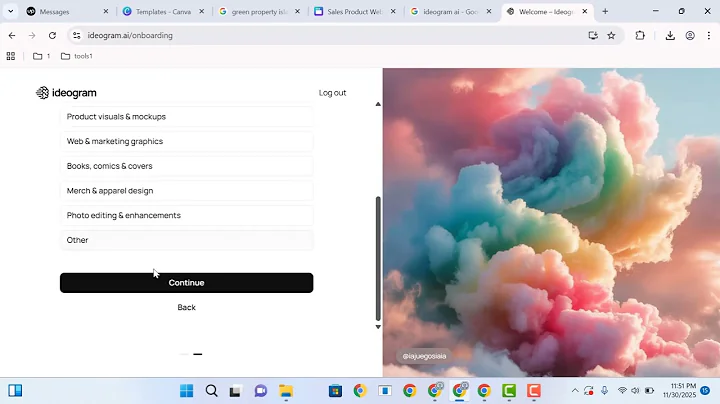Open the apps grid in bookmarks bar
The width and height of the screenshot is (720, 404).
[x=11, y=56]
